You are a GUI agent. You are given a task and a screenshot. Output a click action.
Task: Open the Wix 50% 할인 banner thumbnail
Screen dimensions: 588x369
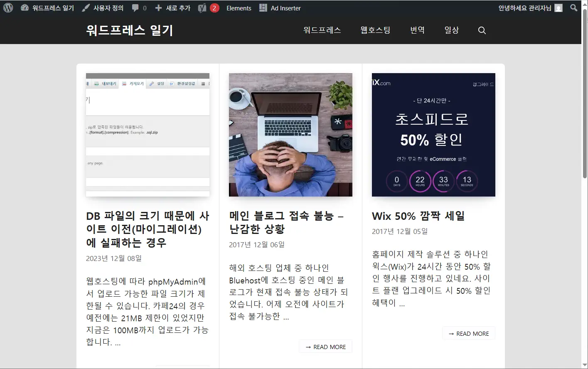(433, 135)
